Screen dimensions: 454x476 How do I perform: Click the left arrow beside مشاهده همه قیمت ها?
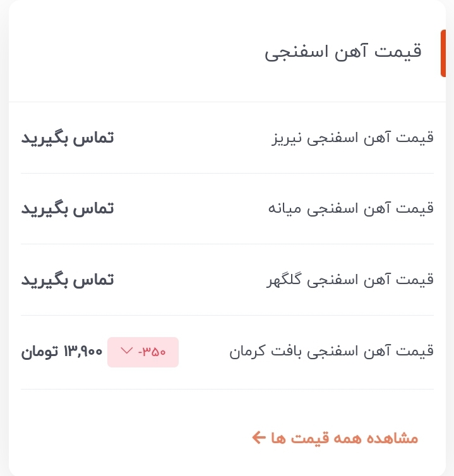click(258, 437)
